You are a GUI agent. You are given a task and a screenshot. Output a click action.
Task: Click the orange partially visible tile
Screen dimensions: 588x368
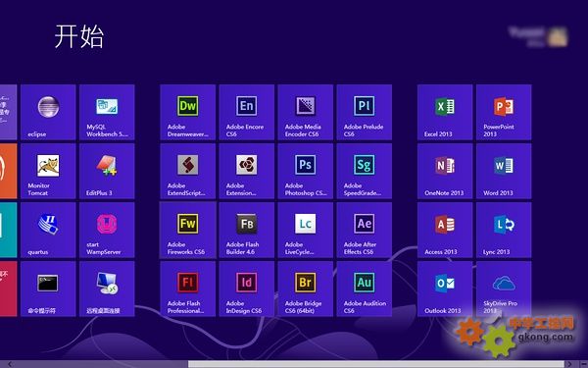8,171
